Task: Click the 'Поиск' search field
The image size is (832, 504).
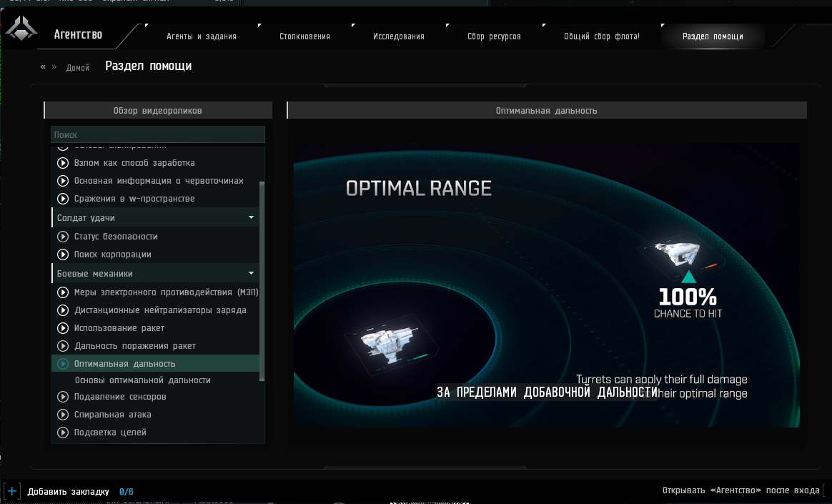Action: (x=157, y=134)
